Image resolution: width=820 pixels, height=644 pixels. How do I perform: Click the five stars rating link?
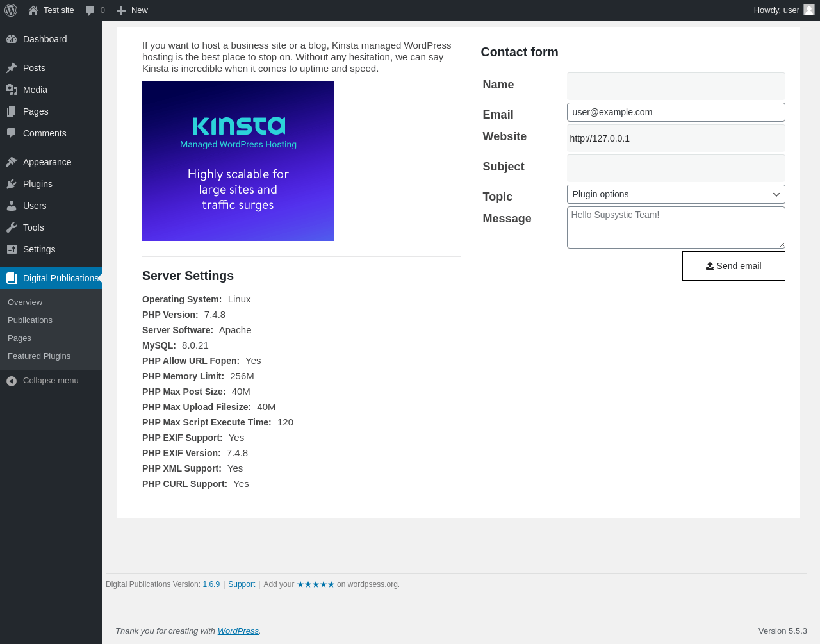pyautogui.click(x=316, y=584)
